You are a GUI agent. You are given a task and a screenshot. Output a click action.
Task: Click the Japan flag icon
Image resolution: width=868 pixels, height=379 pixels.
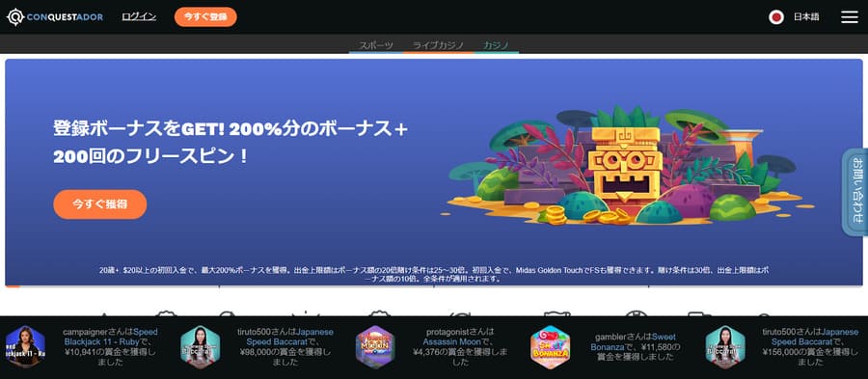(776, 17)
